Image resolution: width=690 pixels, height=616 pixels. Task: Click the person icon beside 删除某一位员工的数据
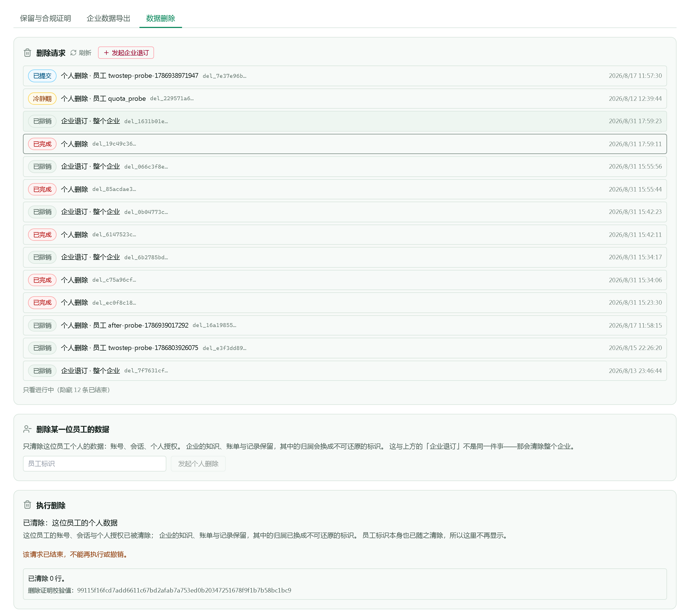tap(27, 429)
